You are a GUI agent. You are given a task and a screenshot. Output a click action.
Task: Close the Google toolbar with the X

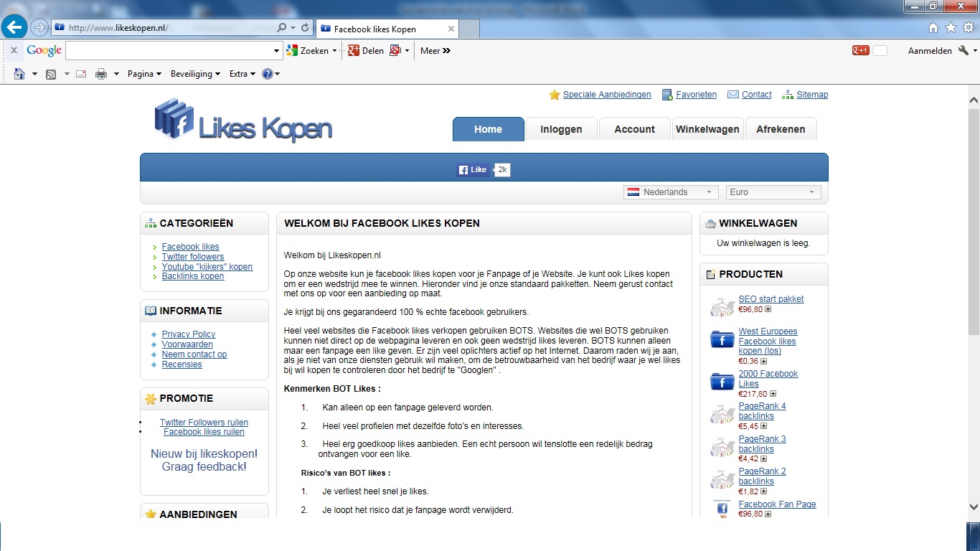click(x=14, y=50)
